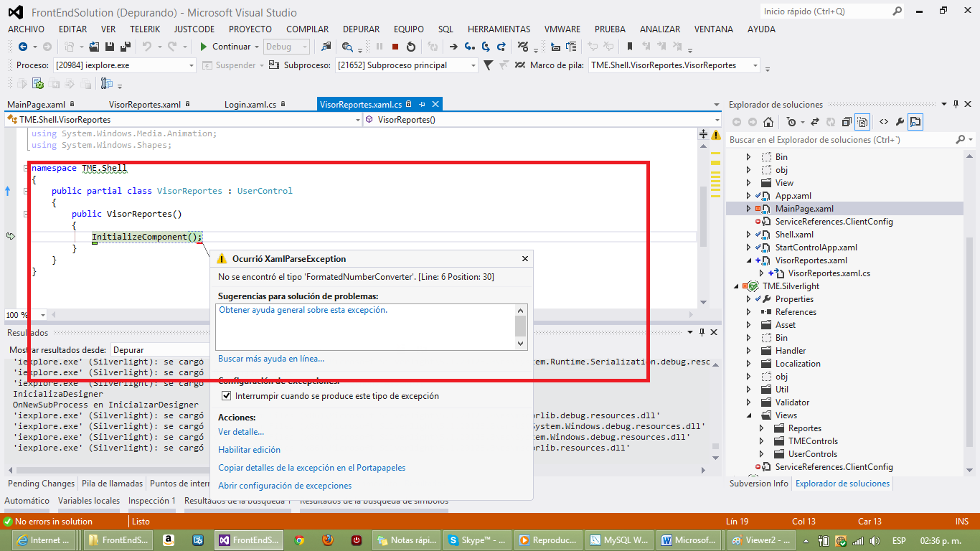Toggle 'Interrumpir cuando se produce' checkbox

point(227,396)
